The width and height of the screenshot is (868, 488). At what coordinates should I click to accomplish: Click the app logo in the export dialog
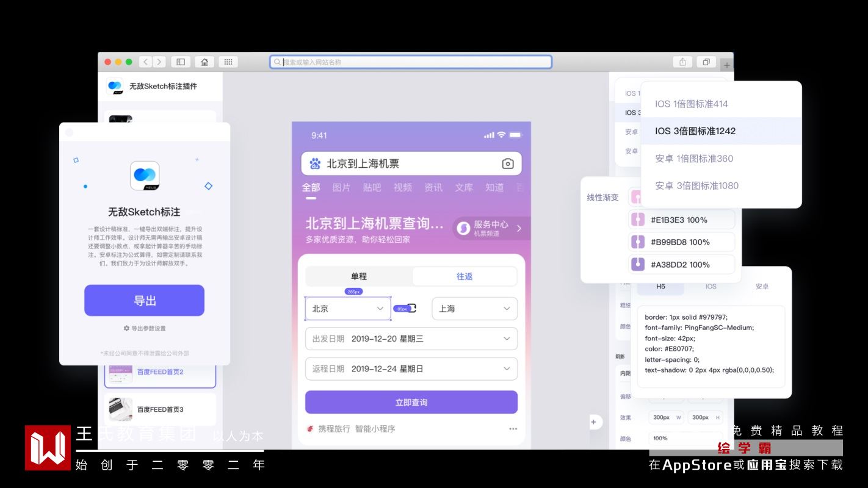145,176
